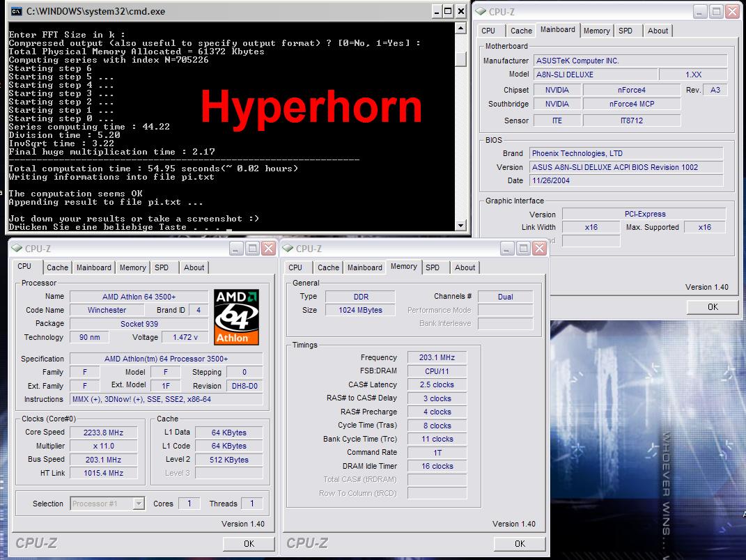
Task: Click the FSB:DRAM CPU/11 value
Action: 437,371
